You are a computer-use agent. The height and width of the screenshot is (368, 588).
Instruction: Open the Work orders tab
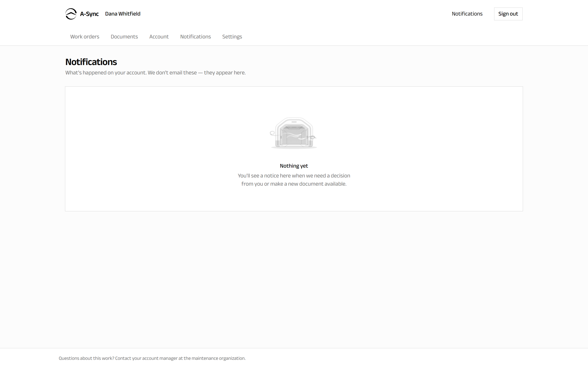point(85,37)
